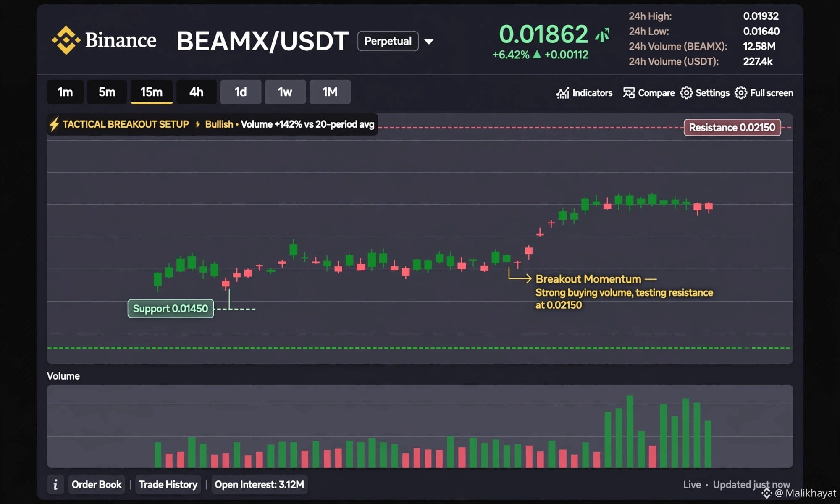Click the Volume +142% vs 20-period avg text
The height and width of the screenshot is (504, 840).
307,124
